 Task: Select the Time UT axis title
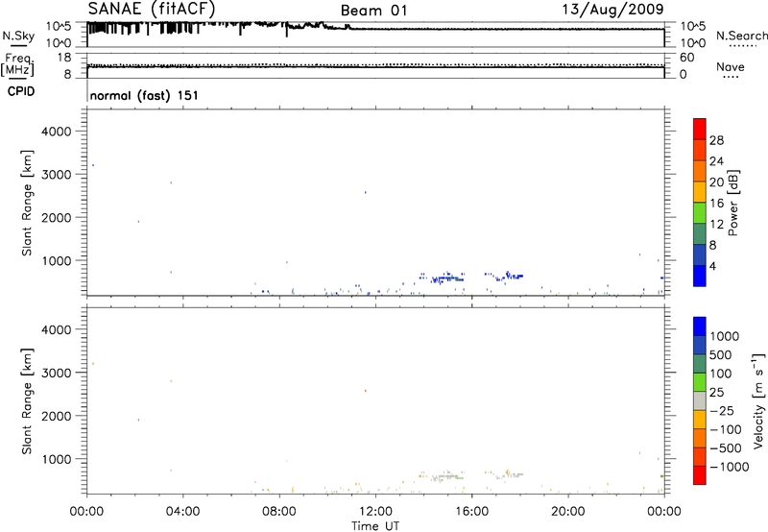coord(375,526)
